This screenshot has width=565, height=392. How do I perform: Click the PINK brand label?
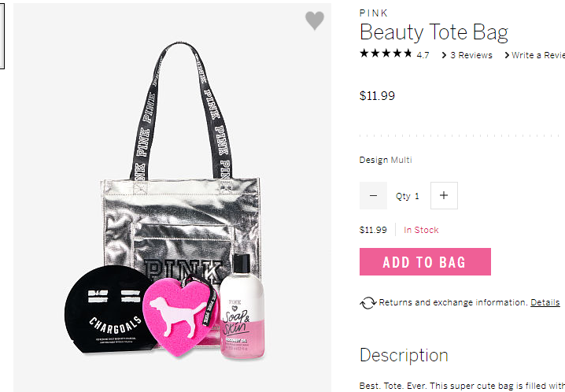click(x=373, y=13)
